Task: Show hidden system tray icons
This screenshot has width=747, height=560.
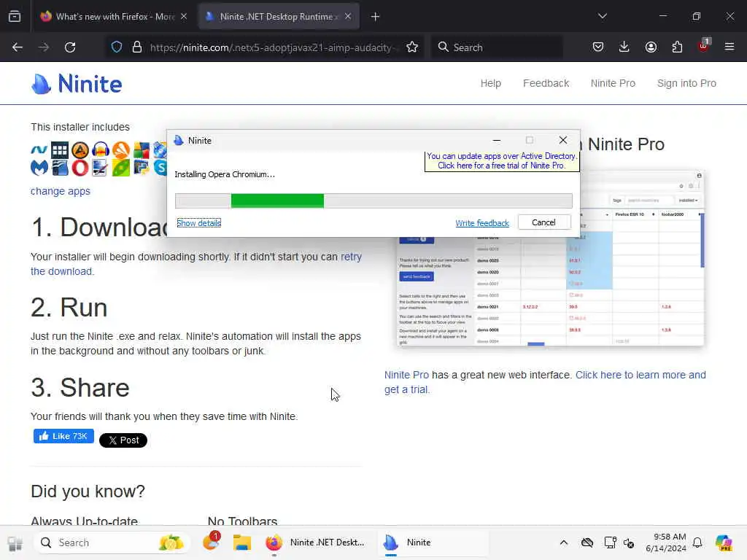Action: click(x=564, y=542)
